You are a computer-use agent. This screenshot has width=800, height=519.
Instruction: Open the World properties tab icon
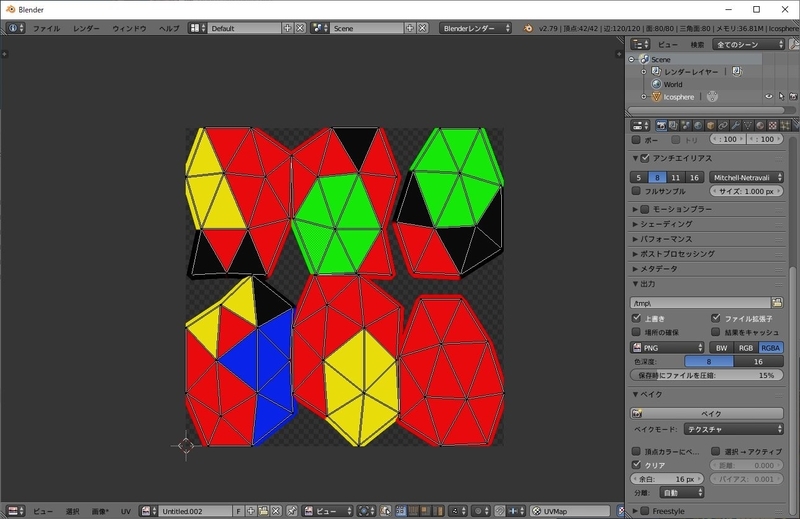(698, 126)
